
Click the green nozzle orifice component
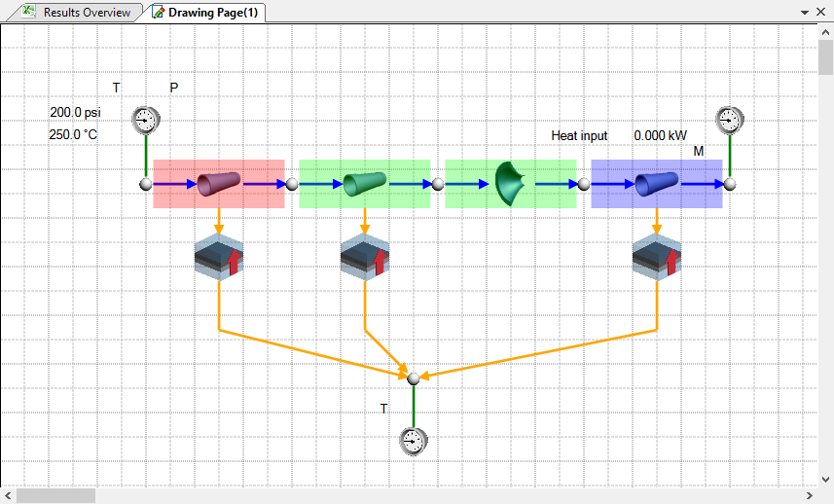pos(510,183)
